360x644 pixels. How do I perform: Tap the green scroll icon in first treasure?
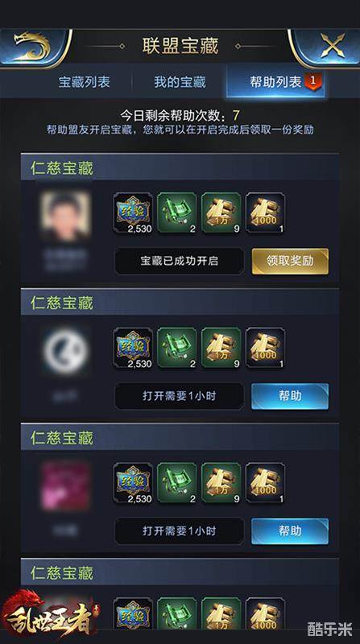tap(177, 213)
